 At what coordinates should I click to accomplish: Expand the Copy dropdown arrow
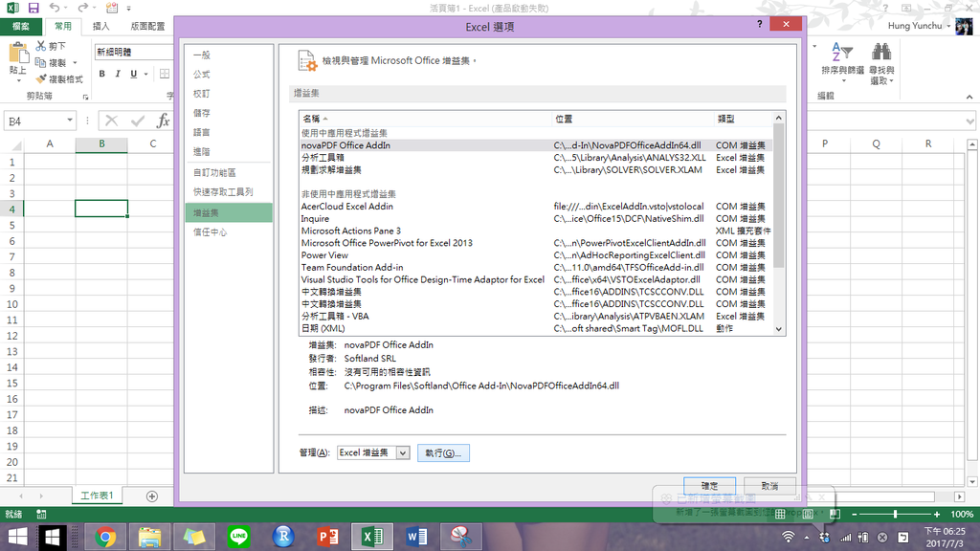click(75, 62)
